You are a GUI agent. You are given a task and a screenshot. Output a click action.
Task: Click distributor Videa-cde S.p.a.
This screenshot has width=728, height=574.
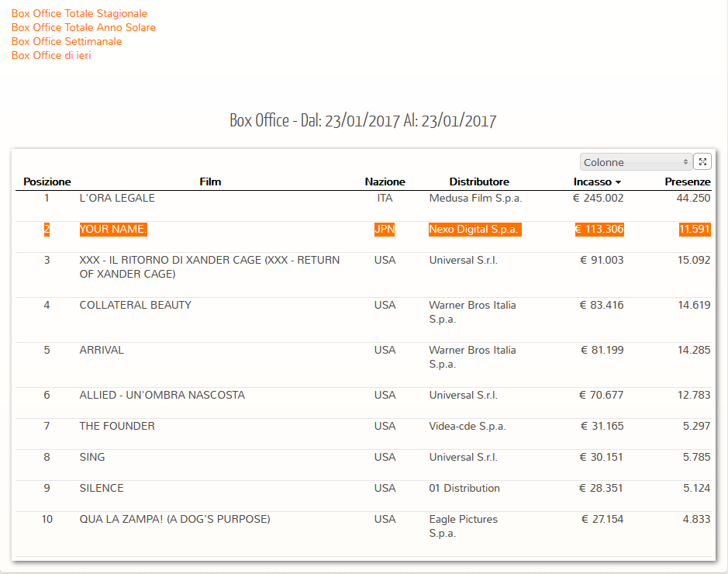[x=467, y=427]
